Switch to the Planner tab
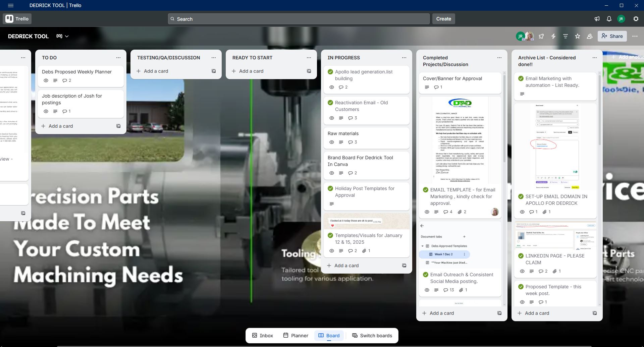The width and height of the screenshot is (644, 347). point(296,336)
